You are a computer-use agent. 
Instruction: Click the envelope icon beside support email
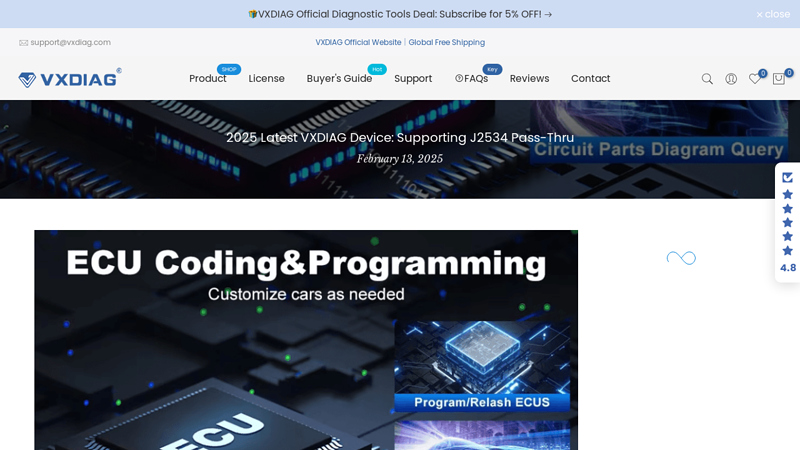tap(23, 43)
